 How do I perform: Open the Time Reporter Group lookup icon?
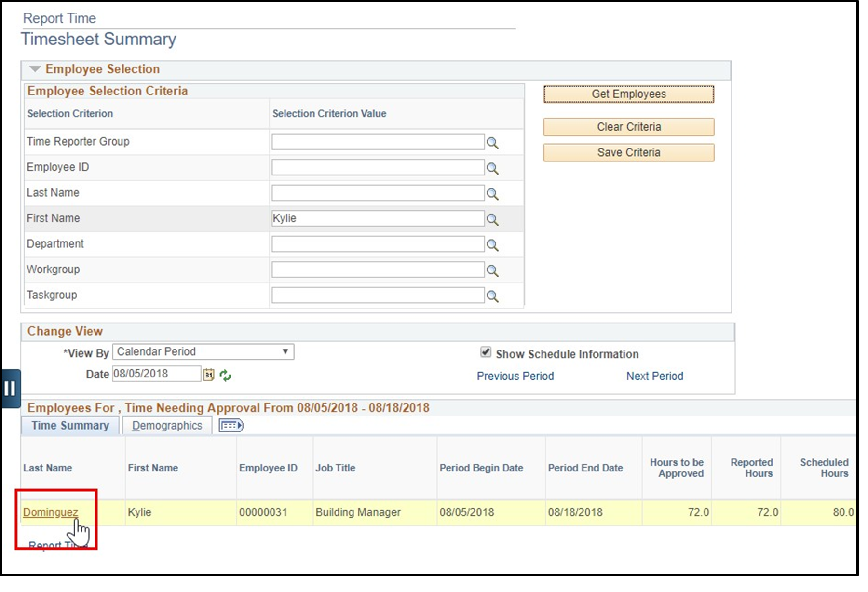pyautogui.click(x=492, y=142)
